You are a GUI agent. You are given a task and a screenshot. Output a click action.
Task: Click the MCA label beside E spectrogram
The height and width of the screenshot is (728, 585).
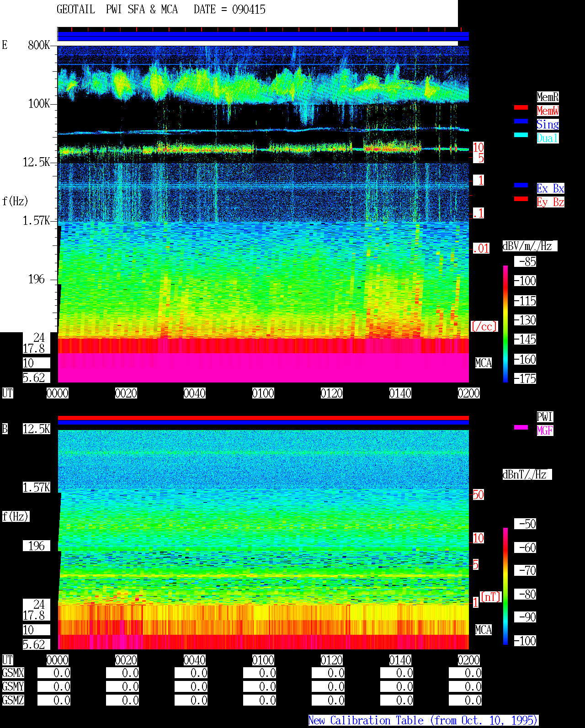(x=484, y=363)
